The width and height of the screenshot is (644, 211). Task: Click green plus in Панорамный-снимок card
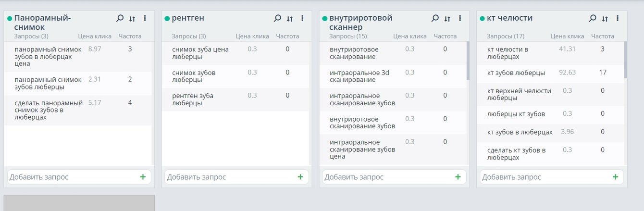coord(143,177)
